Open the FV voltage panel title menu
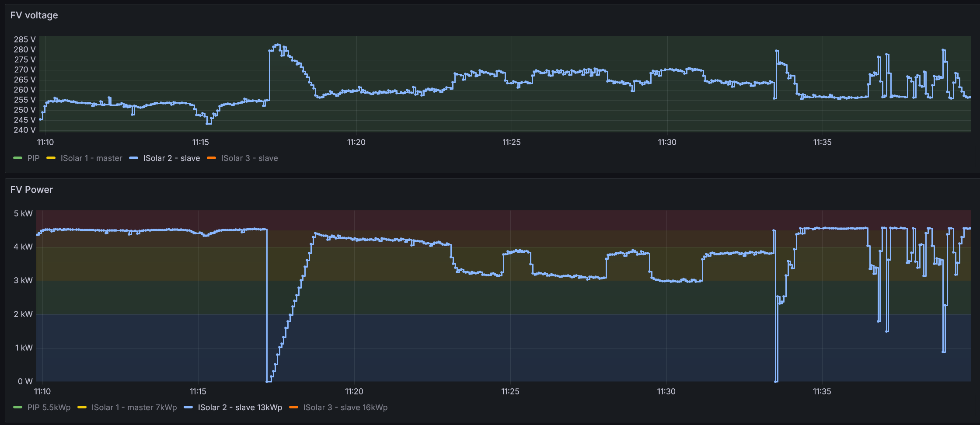 click(x=34, y=15)
